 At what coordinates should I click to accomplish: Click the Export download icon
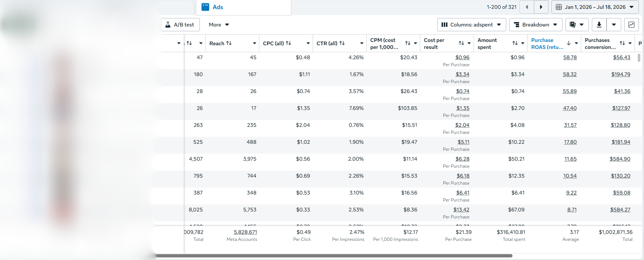coord(599,25)
